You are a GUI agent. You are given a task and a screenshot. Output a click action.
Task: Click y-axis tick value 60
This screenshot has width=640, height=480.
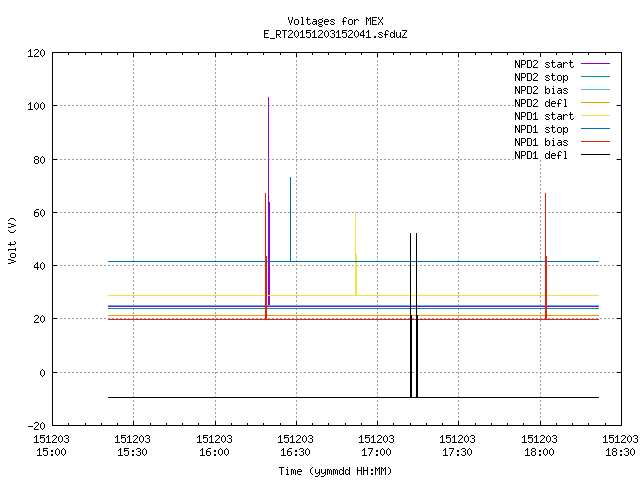pos(39,213)
